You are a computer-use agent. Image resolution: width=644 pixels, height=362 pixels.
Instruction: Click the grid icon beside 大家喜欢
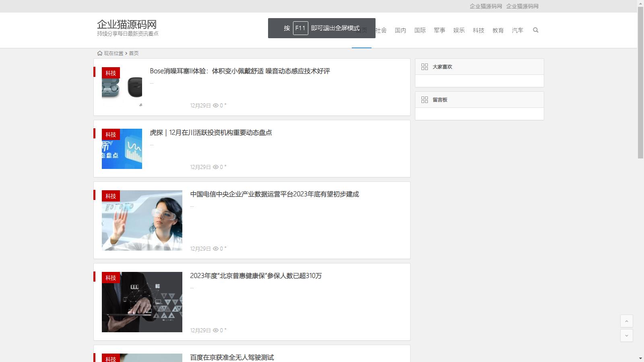tap(424, 67)
